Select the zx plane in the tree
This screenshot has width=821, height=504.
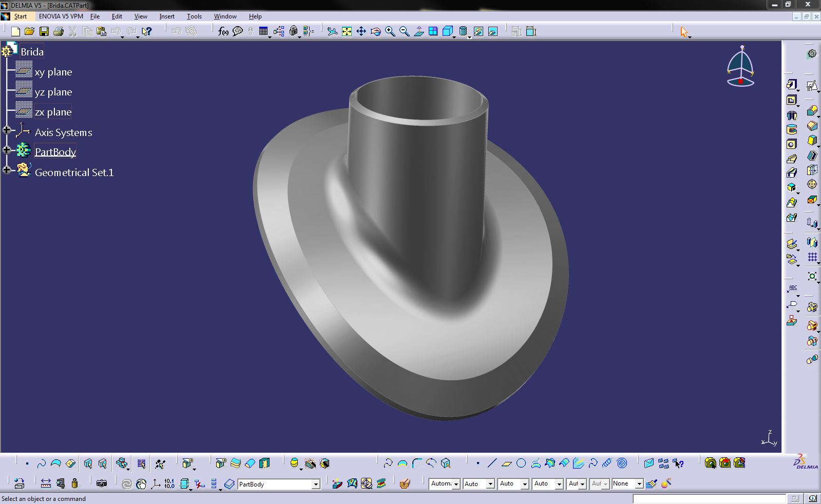(x=53, y=112)
